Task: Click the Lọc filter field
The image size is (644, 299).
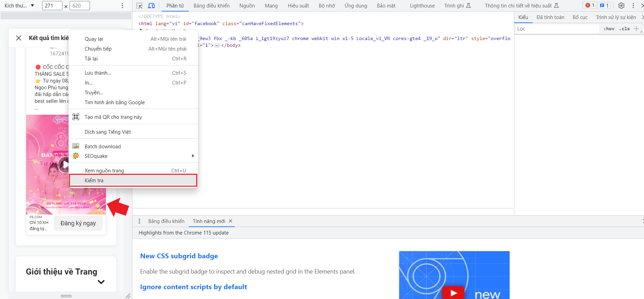Action: point(557,29)
